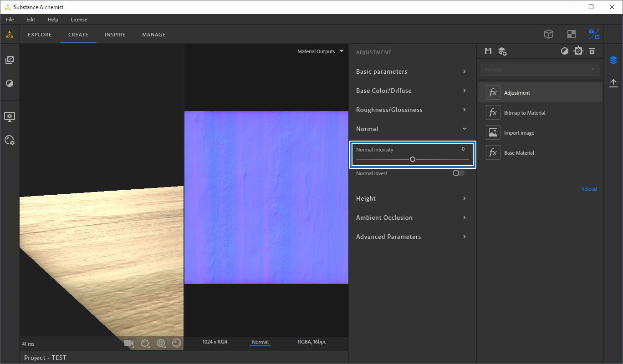Image resolution: width=623 pixels, height=364 pixels.
Task: Click the fx icon of Adjustment layer
Action: click(493, 92)
